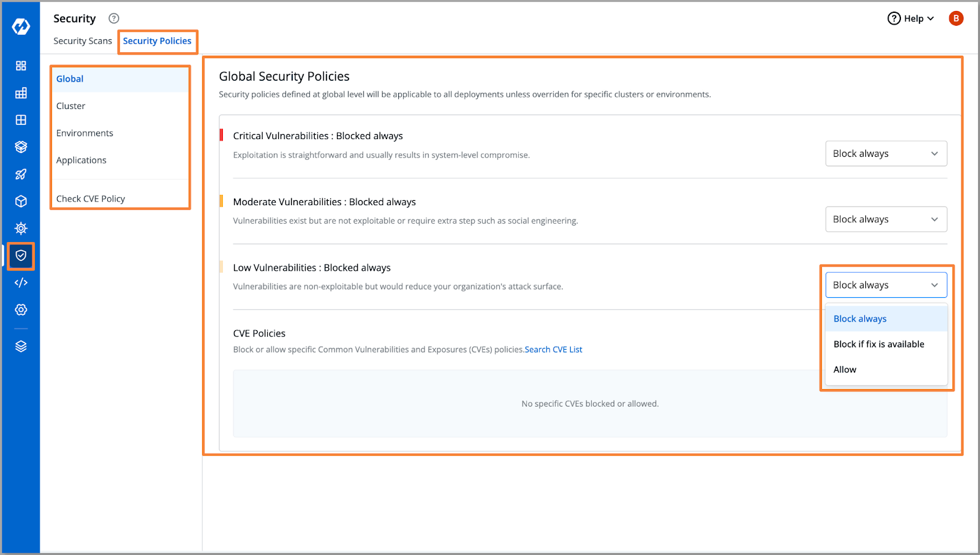Expand Critical Vulnerabilities policy dropdown
The image size is (980, 555).
click(886, 154)
